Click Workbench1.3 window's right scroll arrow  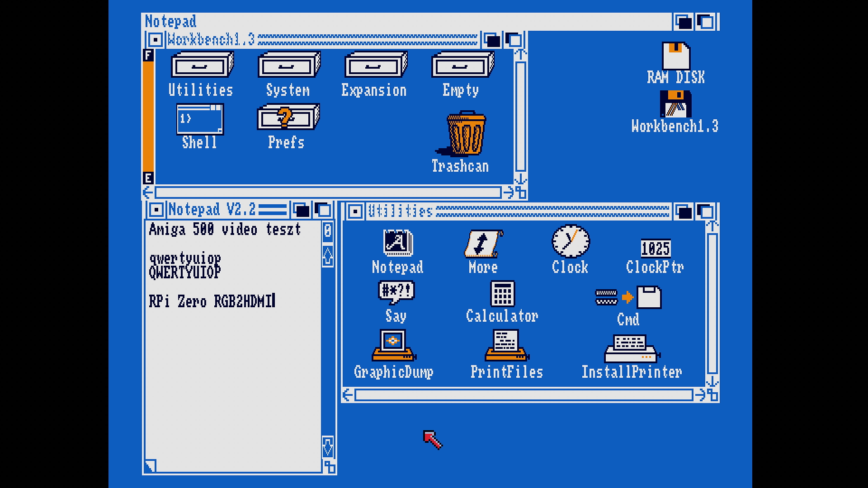509,193
